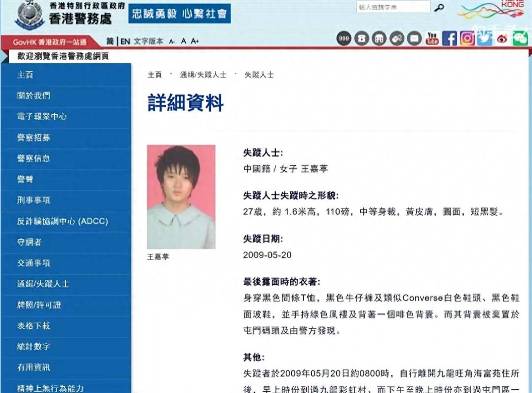Click the 主頁 breadcrumb link

point(155,75)
